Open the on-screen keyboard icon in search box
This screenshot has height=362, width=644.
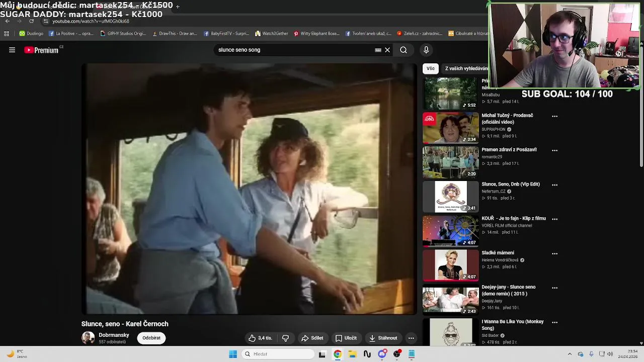[378, 50]
